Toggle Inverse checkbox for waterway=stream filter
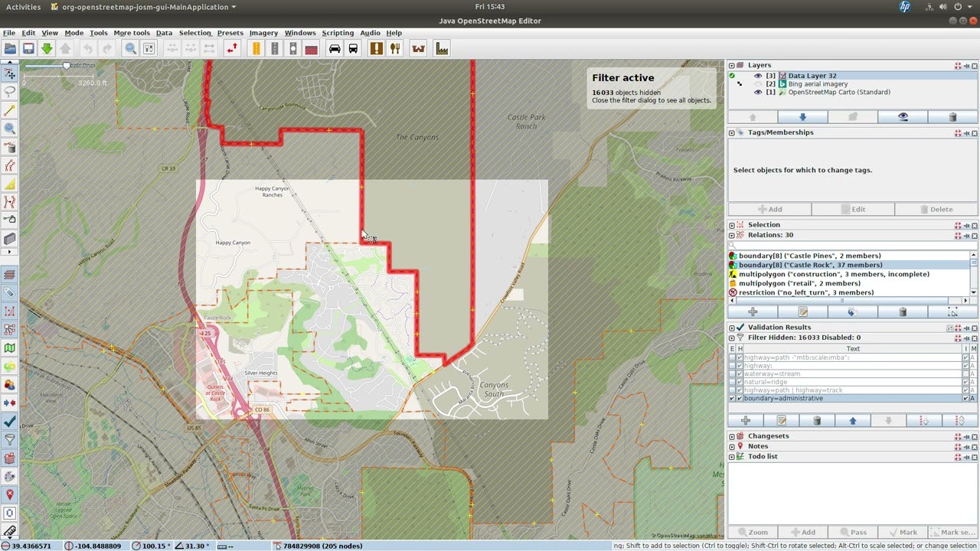980x551 pixels. point(965,373)
